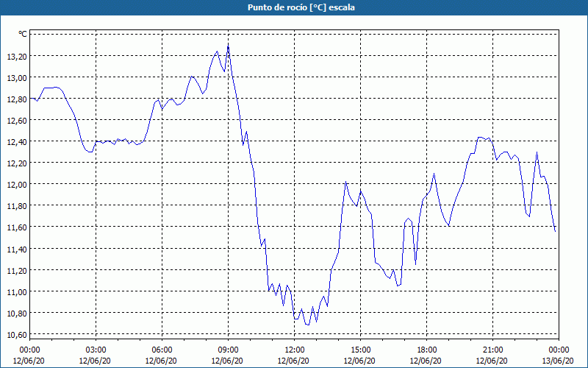The width and height of the screenshot is (588, 368).
Task: Select the 12,00 y-axis value
Action: coord(17,185)
